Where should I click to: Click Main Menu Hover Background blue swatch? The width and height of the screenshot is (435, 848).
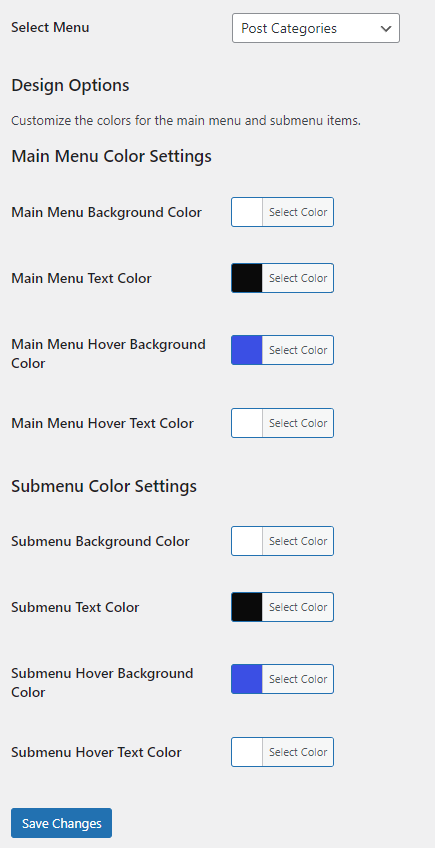(x=247, y=350)
